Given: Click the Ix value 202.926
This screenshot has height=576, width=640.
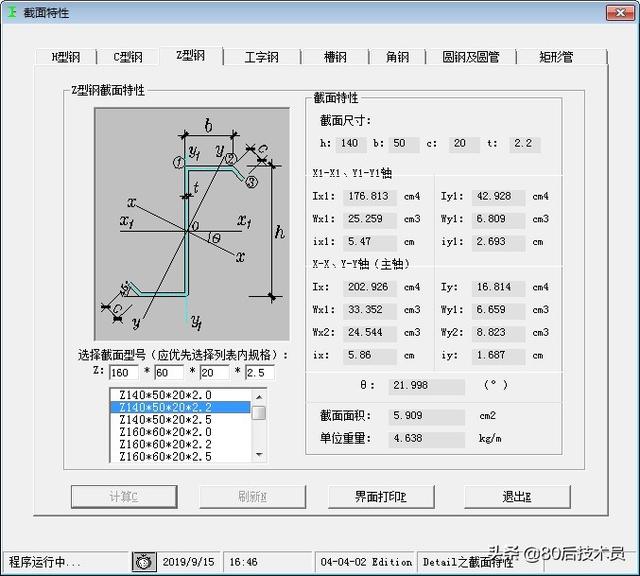Looking at the screenshot, I should click(x=370, y=287).
